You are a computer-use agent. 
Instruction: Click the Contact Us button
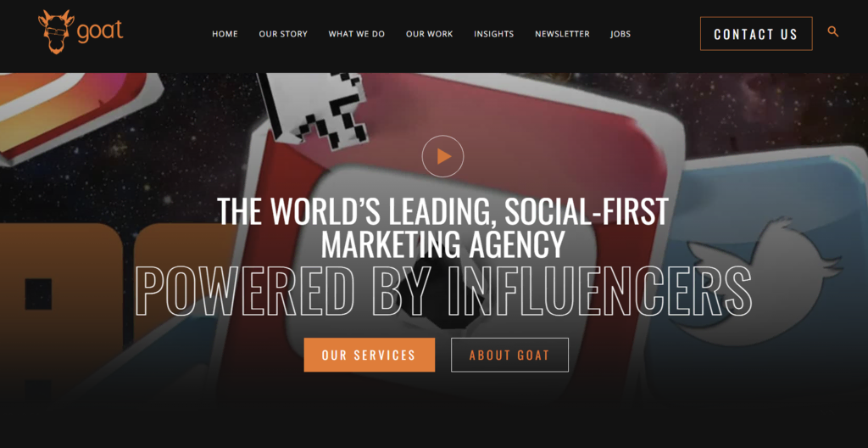756,34
